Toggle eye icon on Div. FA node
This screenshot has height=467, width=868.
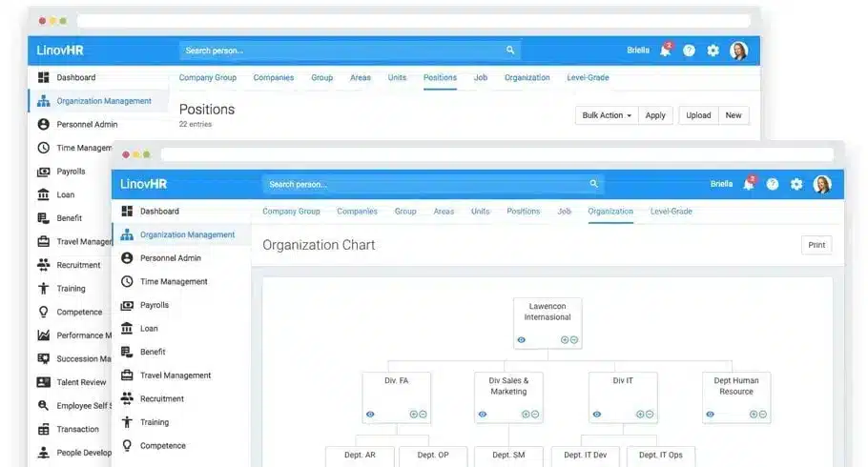(x=370, y=415)
